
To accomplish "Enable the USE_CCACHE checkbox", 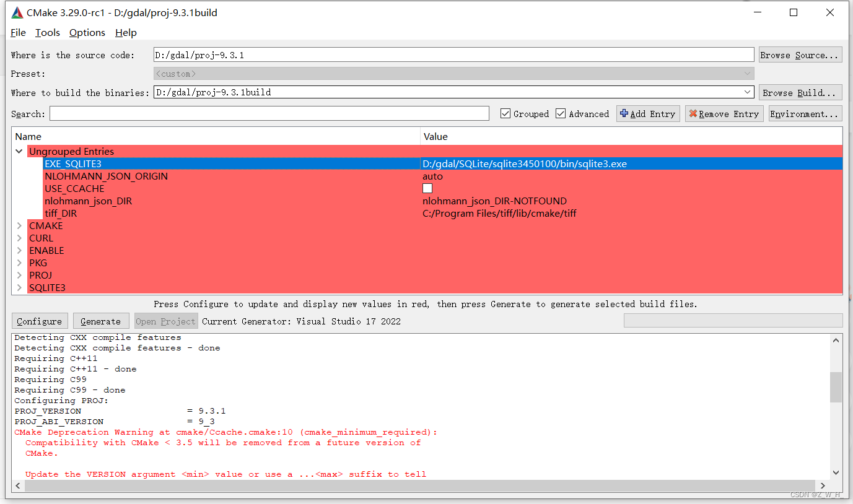I will tap(427, 188).
